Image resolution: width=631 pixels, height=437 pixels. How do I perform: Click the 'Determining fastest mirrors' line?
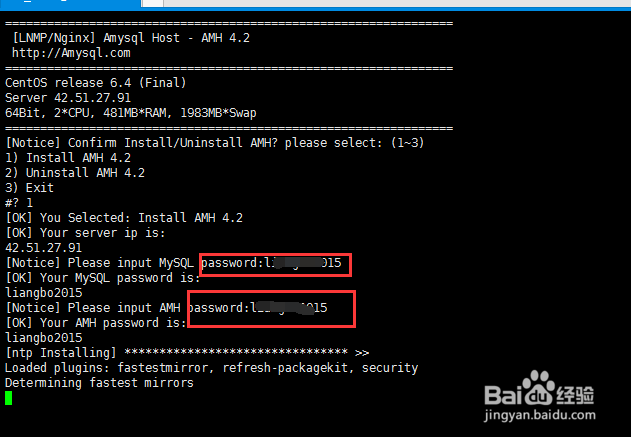pyautogui.click(x=99, y=384)
